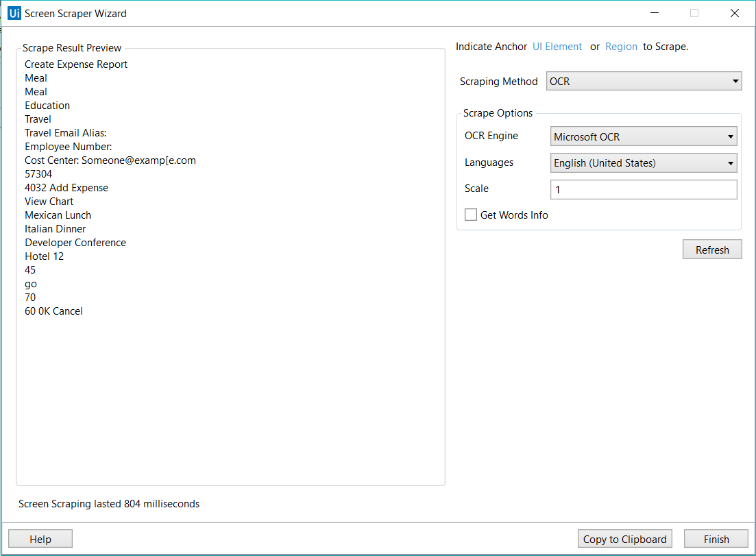Focus the Scale input field
The image size is (756, 556).
[x=644, y=189]
